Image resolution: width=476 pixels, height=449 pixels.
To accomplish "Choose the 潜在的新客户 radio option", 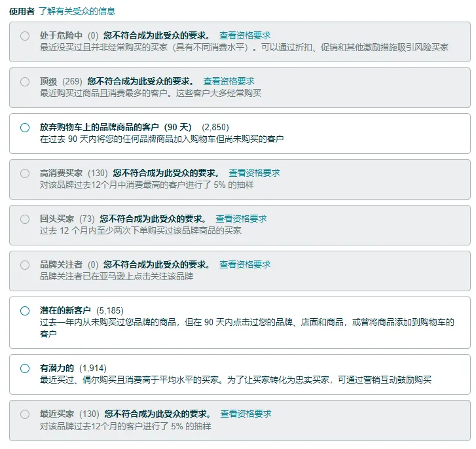I will coord(25,311).
